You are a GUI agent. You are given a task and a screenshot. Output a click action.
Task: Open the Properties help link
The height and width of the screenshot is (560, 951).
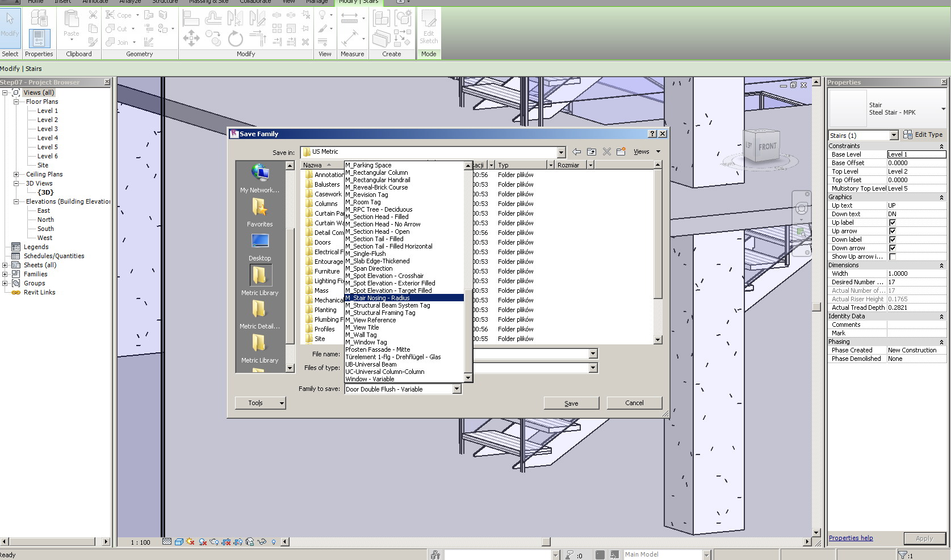[x=851, y=538]
